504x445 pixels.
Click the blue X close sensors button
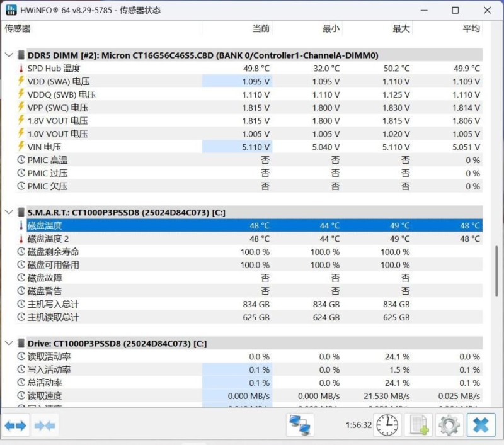tap(481, 425)
